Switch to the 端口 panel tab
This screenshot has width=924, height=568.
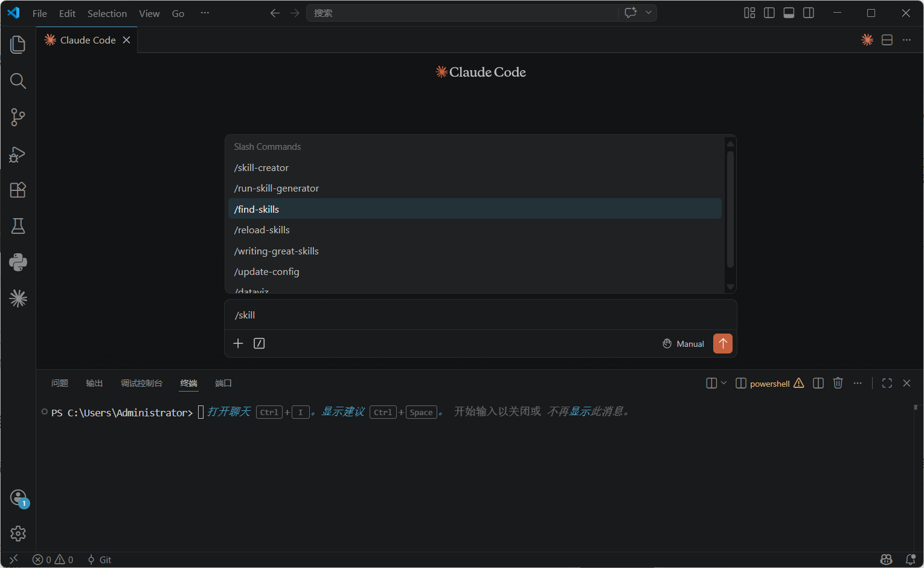click(x=223, y=383)
